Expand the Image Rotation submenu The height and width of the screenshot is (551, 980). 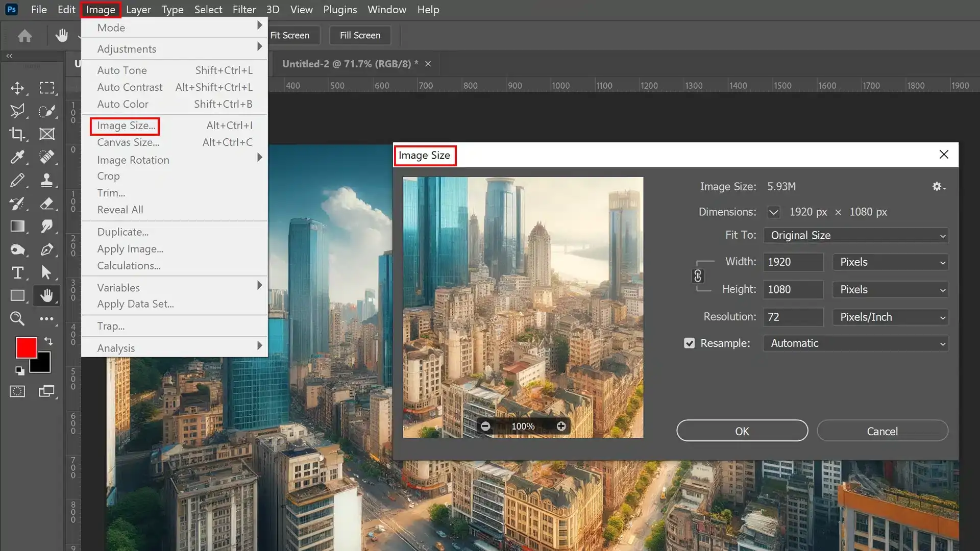175,160
